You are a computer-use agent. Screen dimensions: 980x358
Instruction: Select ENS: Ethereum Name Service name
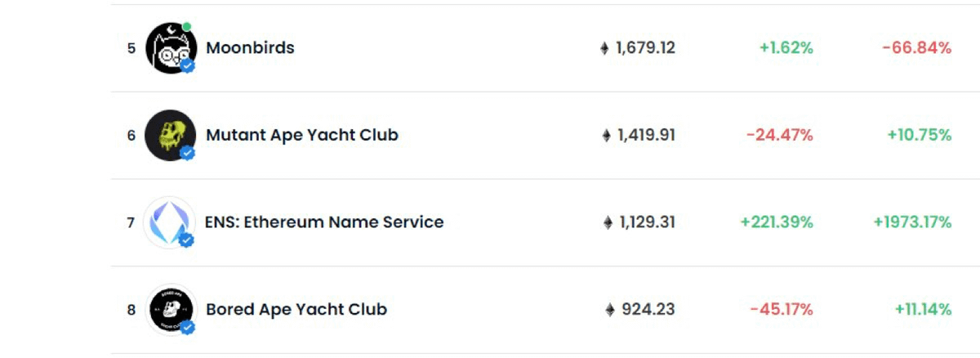pos(325,222)
